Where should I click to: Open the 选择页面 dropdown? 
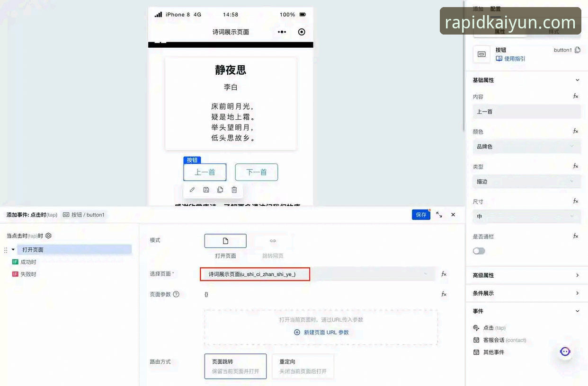(x=317, y=274)
